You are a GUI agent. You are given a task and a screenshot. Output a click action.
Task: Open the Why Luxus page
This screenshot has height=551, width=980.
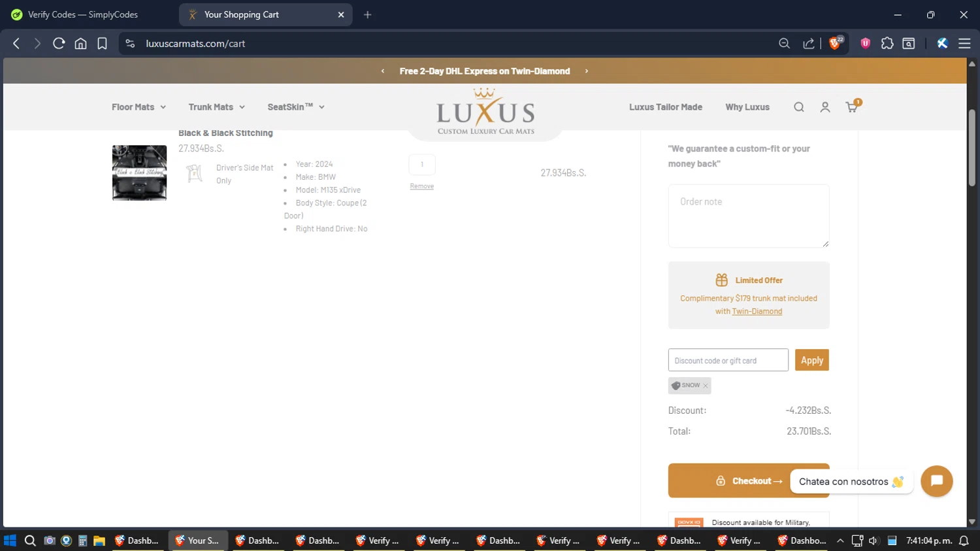coord(747,107)
